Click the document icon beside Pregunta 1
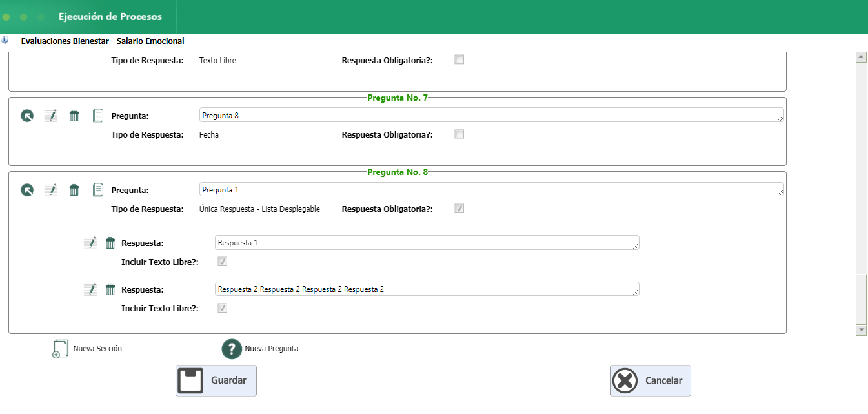Viewport: 868px width, 414px height. point(98,190)
